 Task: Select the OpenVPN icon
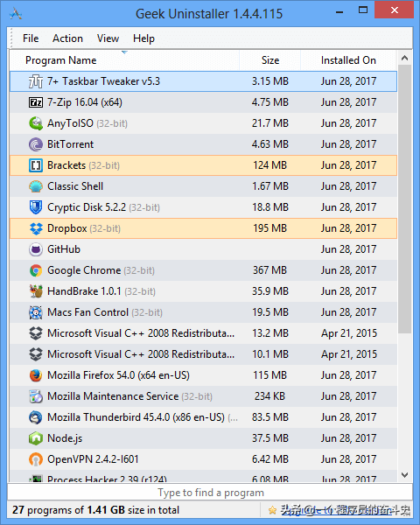click(x=36, y=459)
